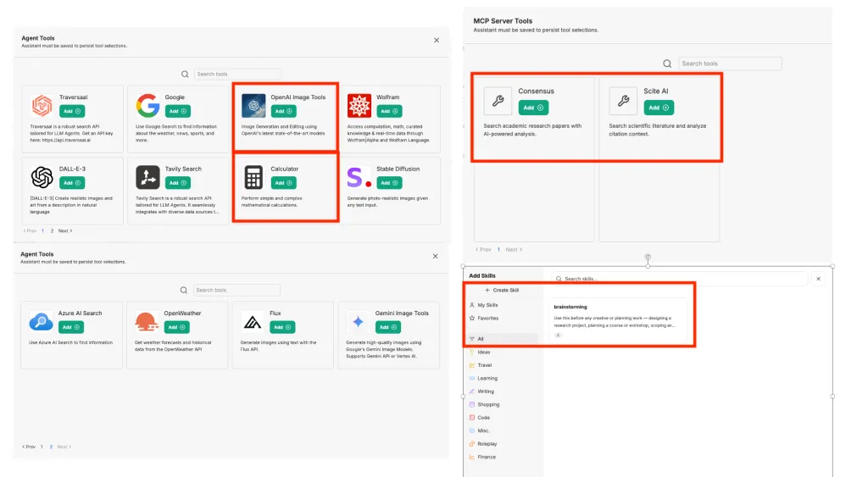Viewport: 868px width, 477px height.
Task: Click the Scite AI wrench icon
Action: [x=623, y=100]
